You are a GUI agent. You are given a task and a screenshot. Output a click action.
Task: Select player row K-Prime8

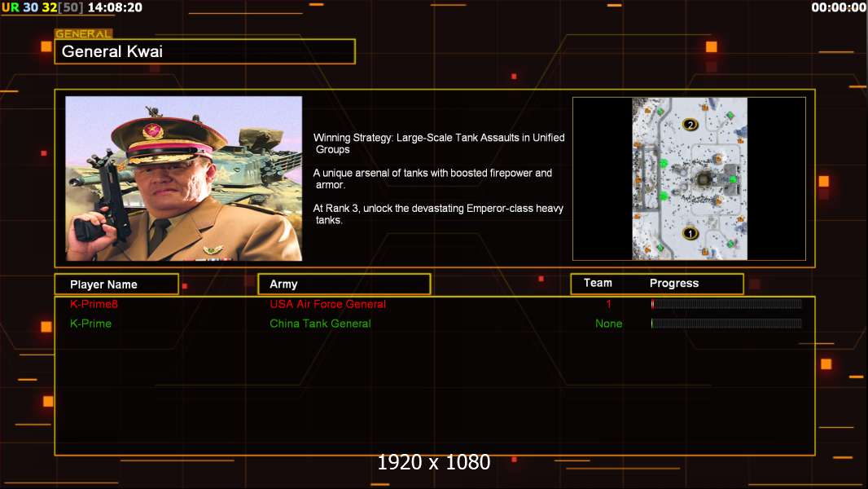click(x=435, y=304)
